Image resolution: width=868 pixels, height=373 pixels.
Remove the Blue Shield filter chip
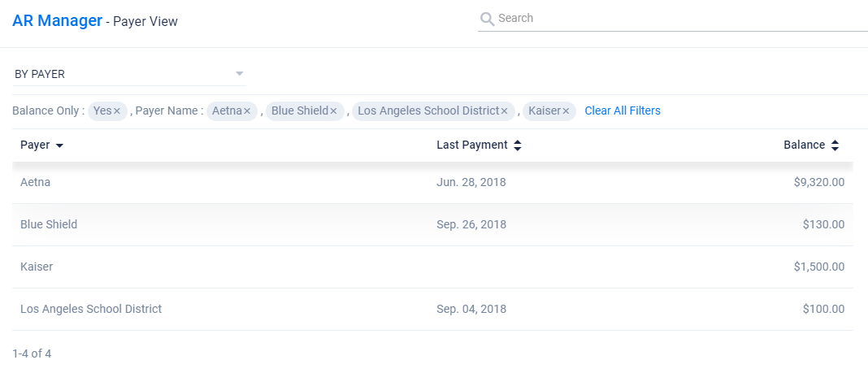(333, 111)
